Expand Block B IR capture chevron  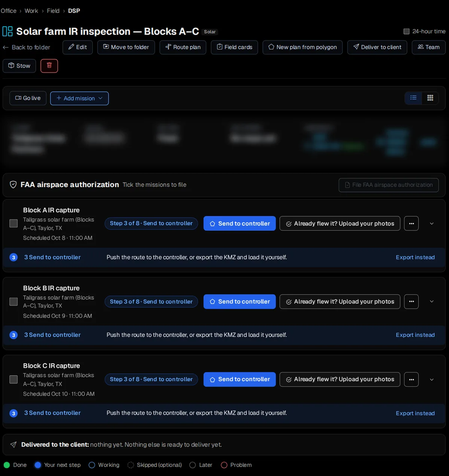click(432, 302)
